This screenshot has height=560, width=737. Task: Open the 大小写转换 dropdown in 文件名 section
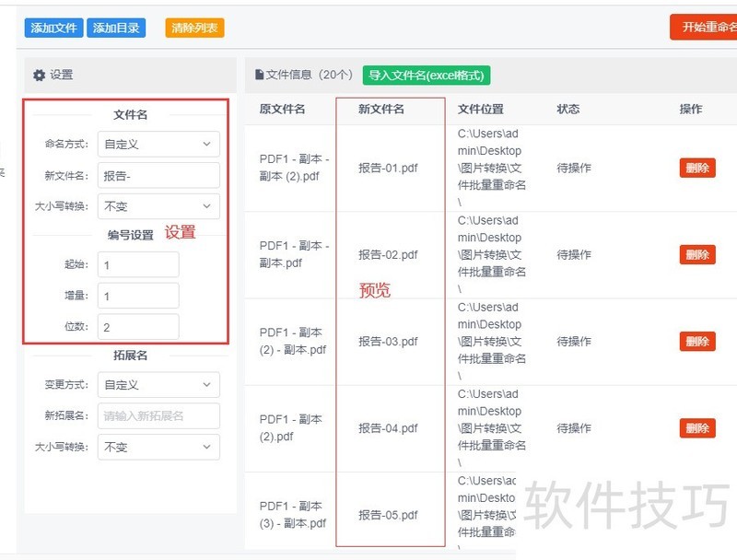(x=158, y=206)
